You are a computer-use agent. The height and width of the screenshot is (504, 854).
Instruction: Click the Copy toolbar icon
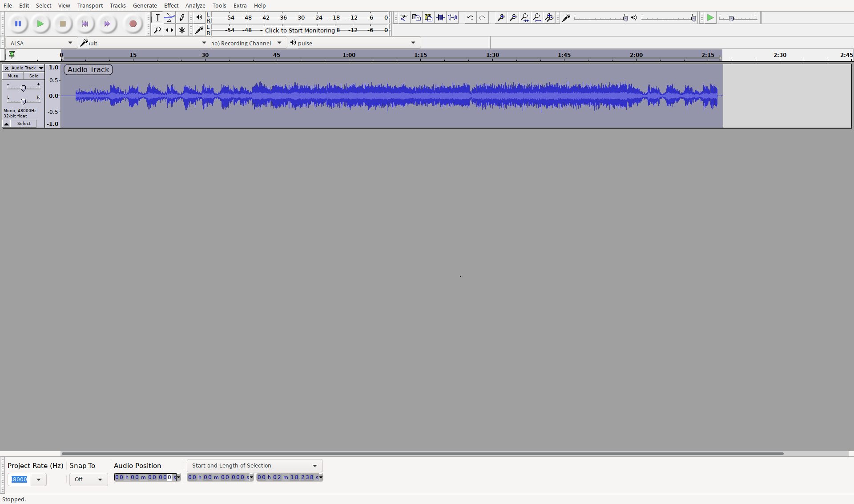pyautogui.click(x=416, y=18)
